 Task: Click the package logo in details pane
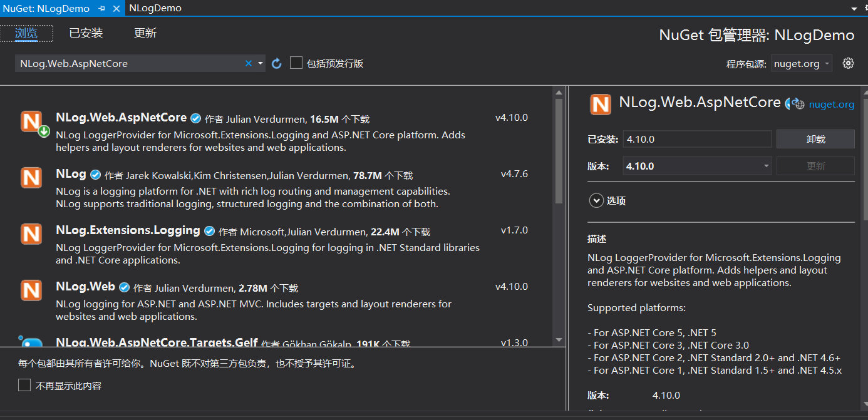601,104
